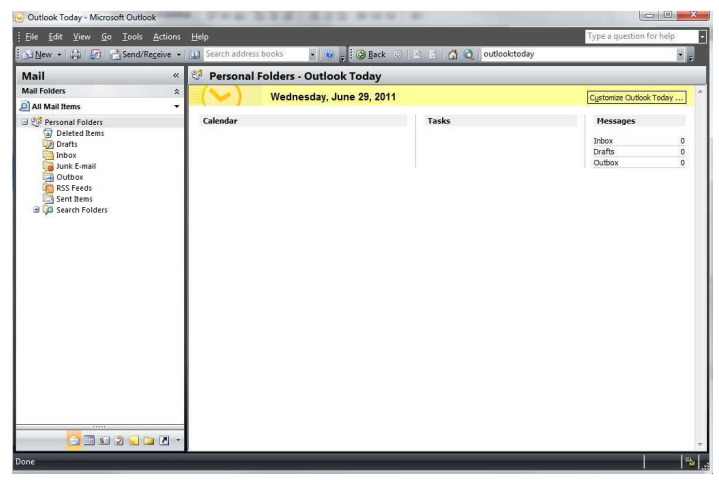
Task: Open the Search address books dropdown arrow
Action: pyautogui.click(x=312, y=55)
